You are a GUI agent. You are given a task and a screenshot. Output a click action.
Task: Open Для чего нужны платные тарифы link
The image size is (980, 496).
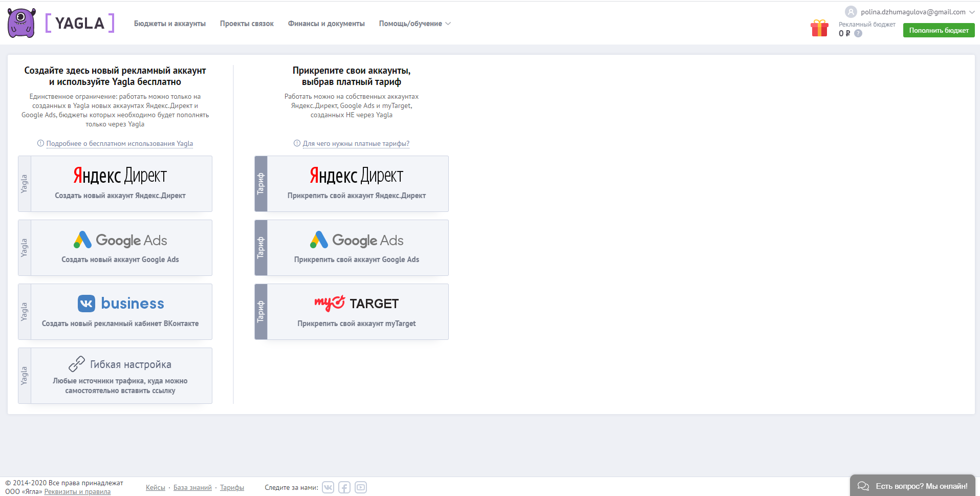tap(356, 143)
